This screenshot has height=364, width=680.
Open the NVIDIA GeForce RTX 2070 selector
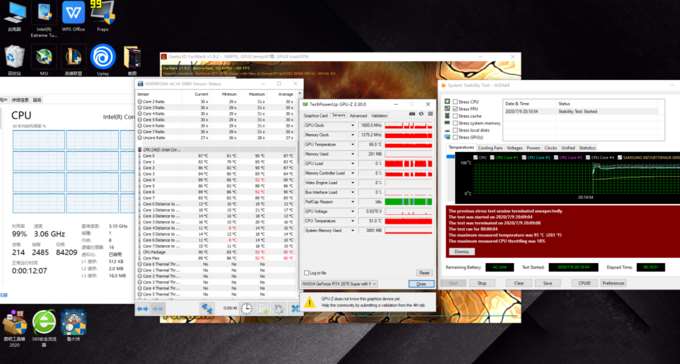[x=339, y=284]
